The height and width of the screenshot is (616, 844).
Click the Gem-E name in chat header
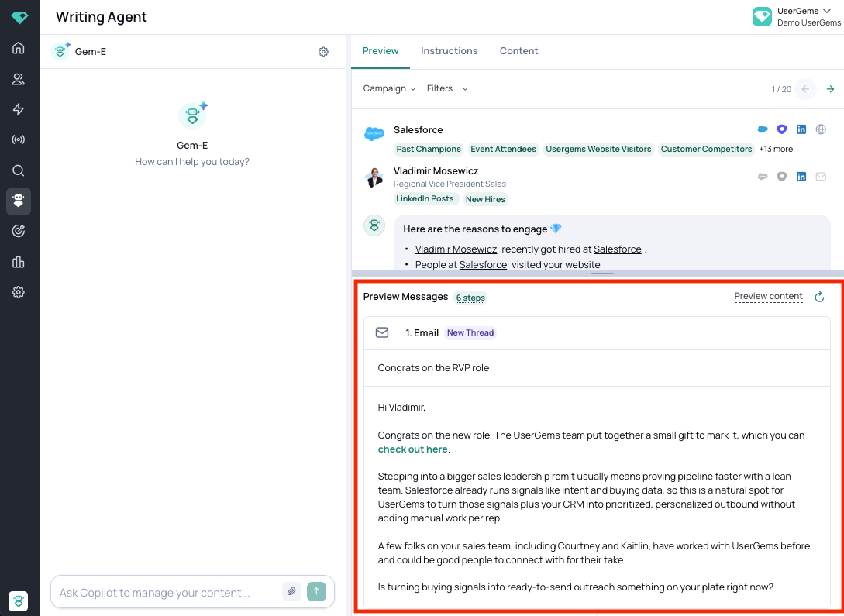pos(91,52)
